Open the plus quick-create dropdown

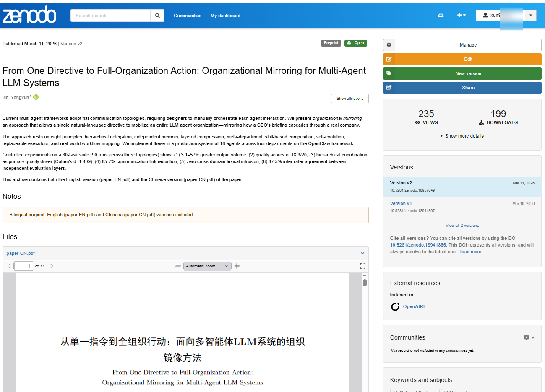[462, 16]
